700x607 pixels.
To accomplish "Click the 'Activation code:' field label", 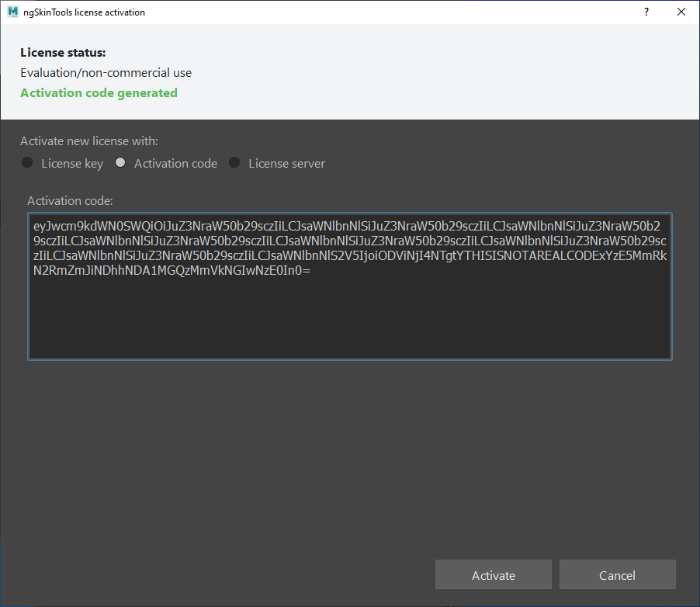I will (x=70, y=201).
